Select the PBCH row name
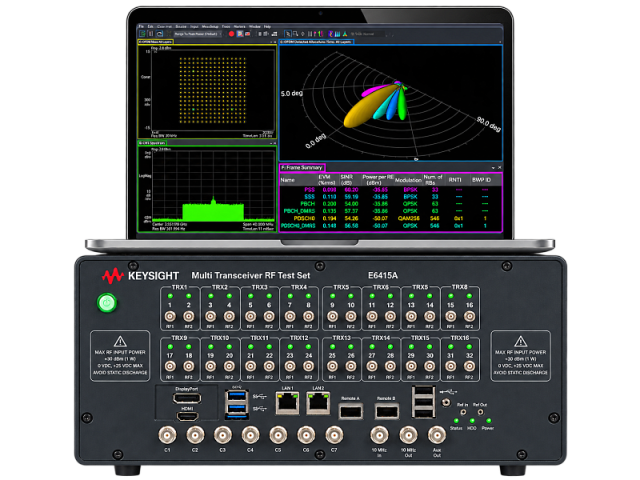 point(308,204)
